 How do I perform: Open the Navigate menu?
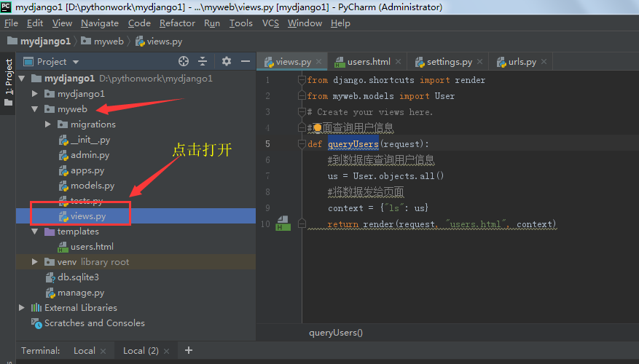[x=100, y=23]
